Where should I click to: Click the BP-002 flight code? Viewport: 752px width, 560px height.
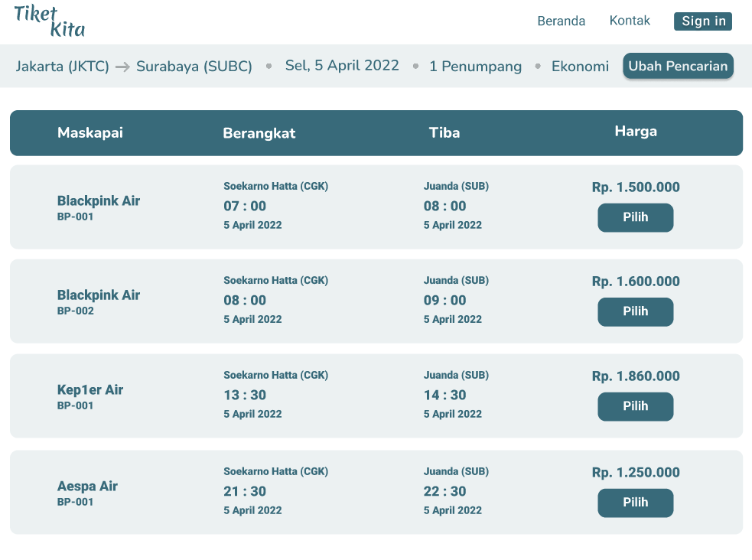coord(75,311)
